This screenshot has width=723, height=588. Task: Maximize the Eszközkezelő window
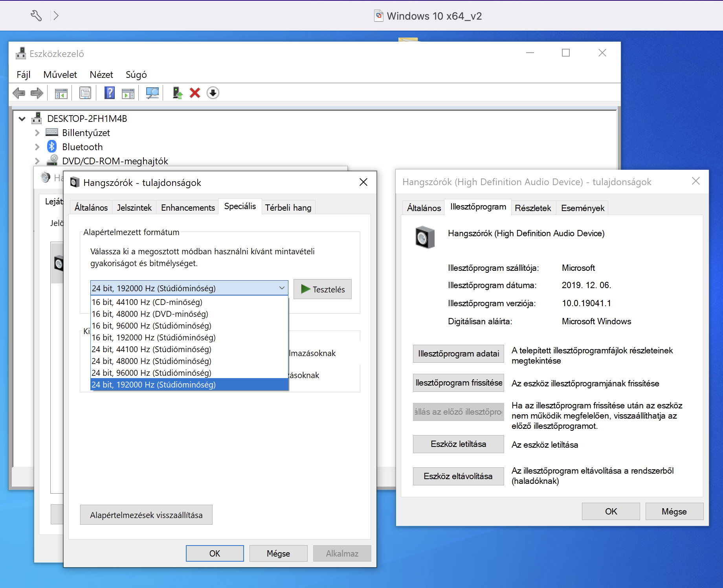(566, 53)
